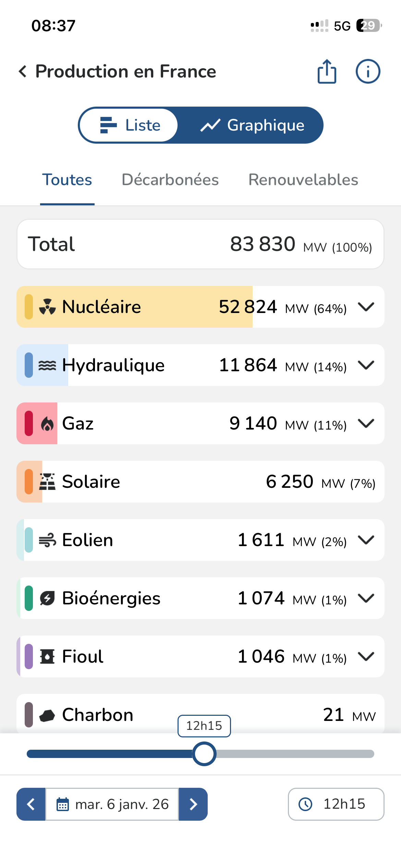Go back using the left chevron

pyautogui.click(x=23, y=71)
